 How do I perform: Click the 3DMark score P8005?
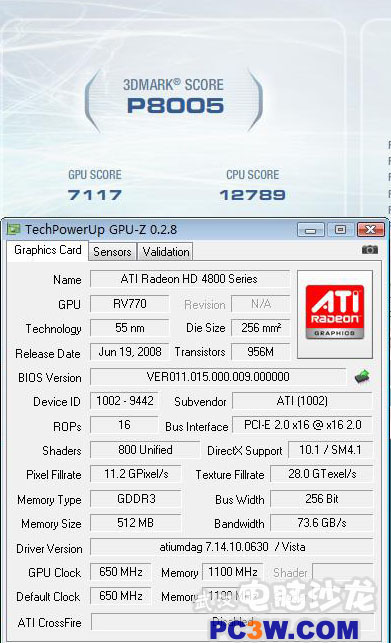[175, 106]
